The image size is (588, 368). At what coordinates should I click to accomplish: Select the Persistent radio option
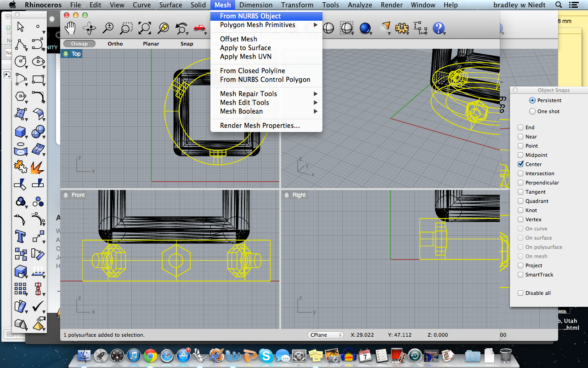tap(532, 100)
